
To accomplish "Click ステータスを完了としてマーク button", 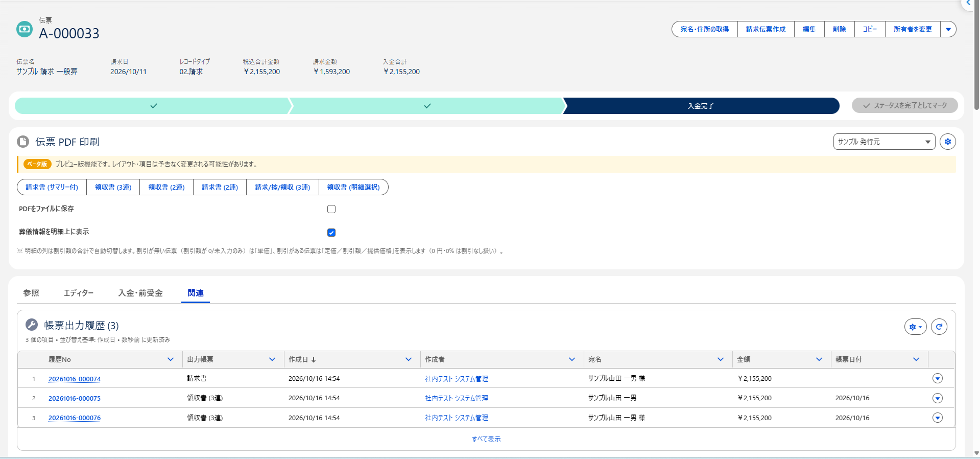I will click(905, 105).
